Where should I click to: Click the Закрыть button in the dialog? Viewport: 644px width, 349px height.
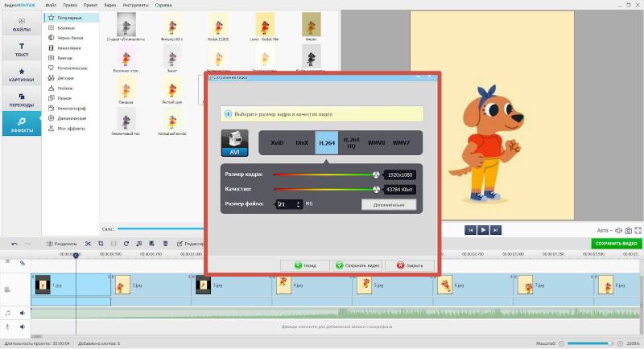(x=410, y=265)
